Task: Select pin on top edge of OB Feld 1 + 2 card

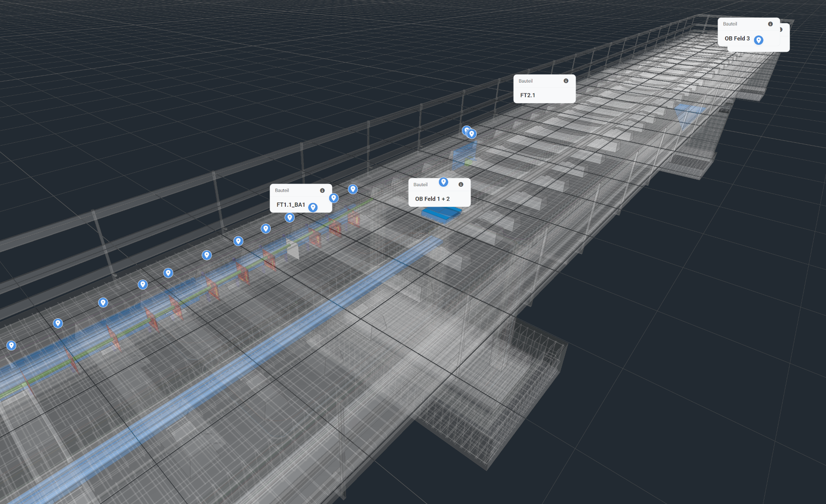Action: point(444,182)
